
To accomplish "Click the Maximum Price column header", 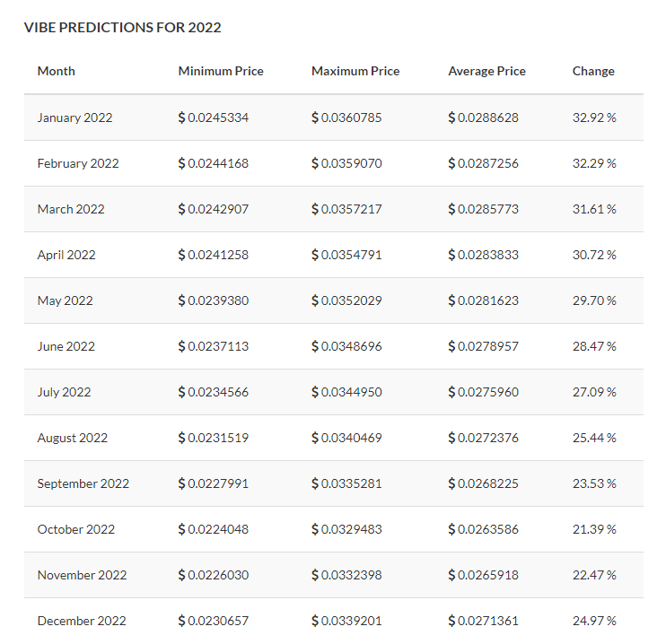I will pyautogui.click(x=355, y=71).
